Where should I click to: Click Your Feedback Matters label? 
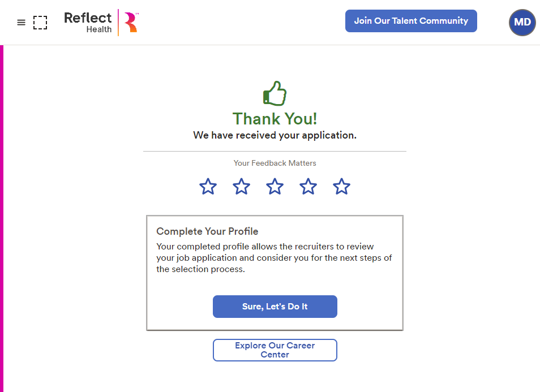tap(275, 163)
